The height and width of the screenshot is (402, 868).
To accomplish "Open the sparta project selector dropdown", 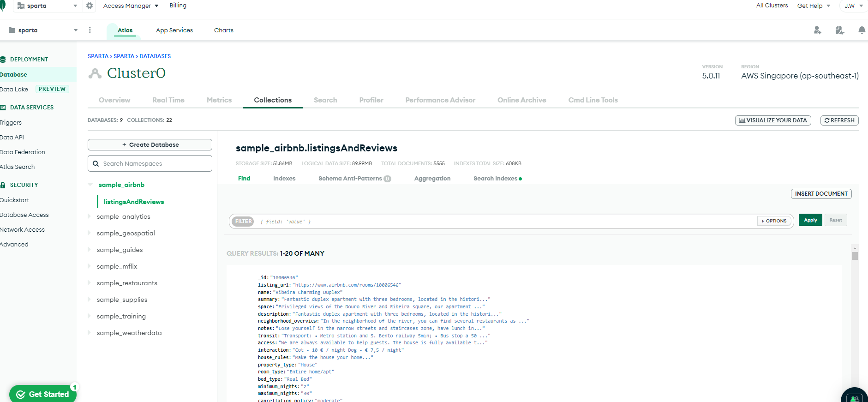I will 43,30.
